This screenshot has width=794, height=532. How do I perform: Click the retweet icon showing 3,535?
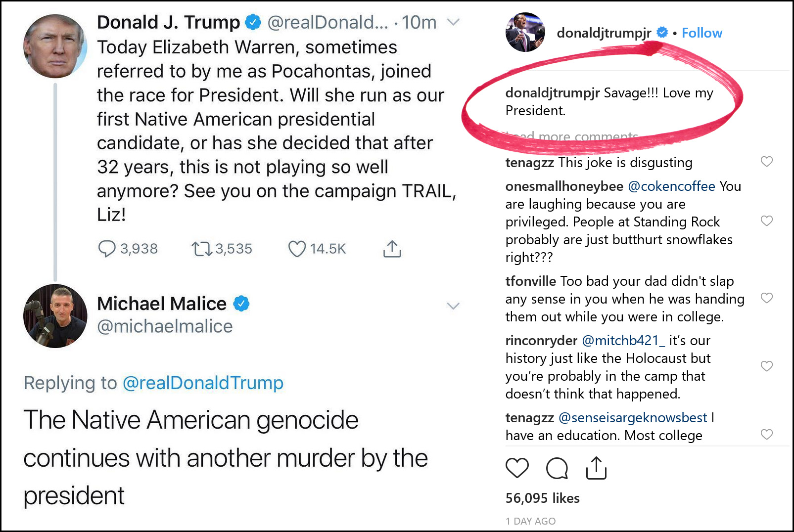(201, 248)
